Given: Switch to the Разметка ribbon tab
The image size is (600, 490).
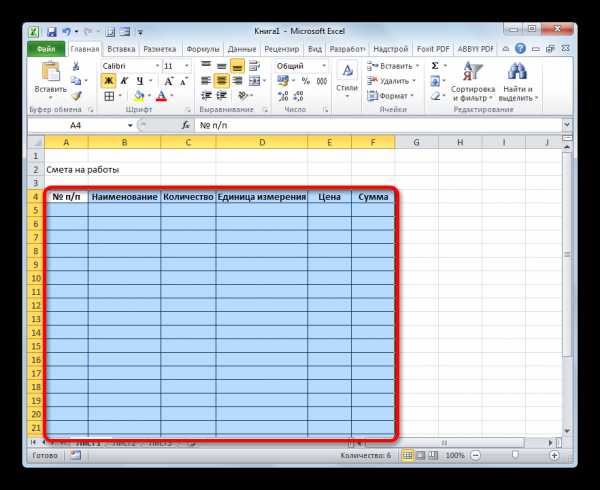Looking at the screenshot, I should pyautogui.click(x=160, y=49).
